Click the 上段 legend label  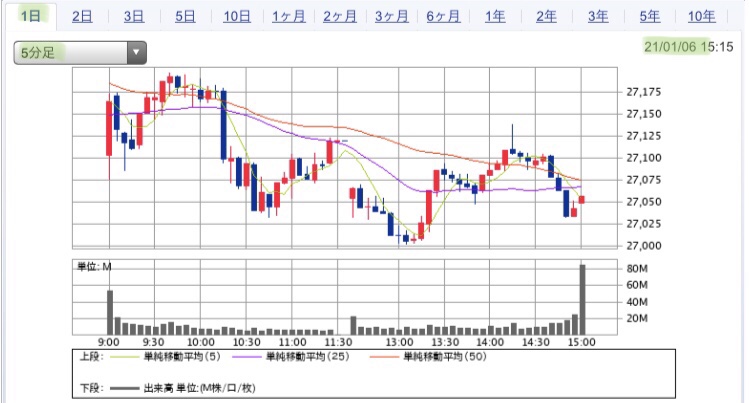[91, 357]
